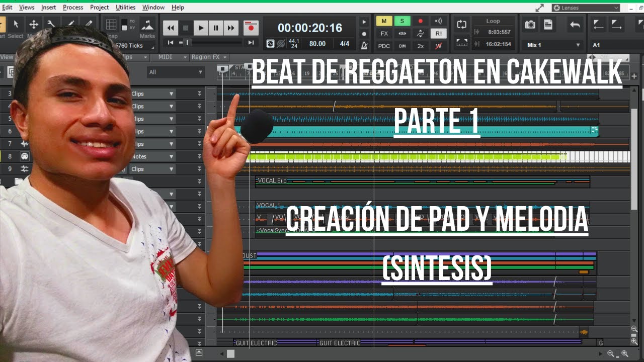Viewport: 644px width, 362px height.
Task: Open track 8 Notes edit filter dropdown
Action: point(152,156)
